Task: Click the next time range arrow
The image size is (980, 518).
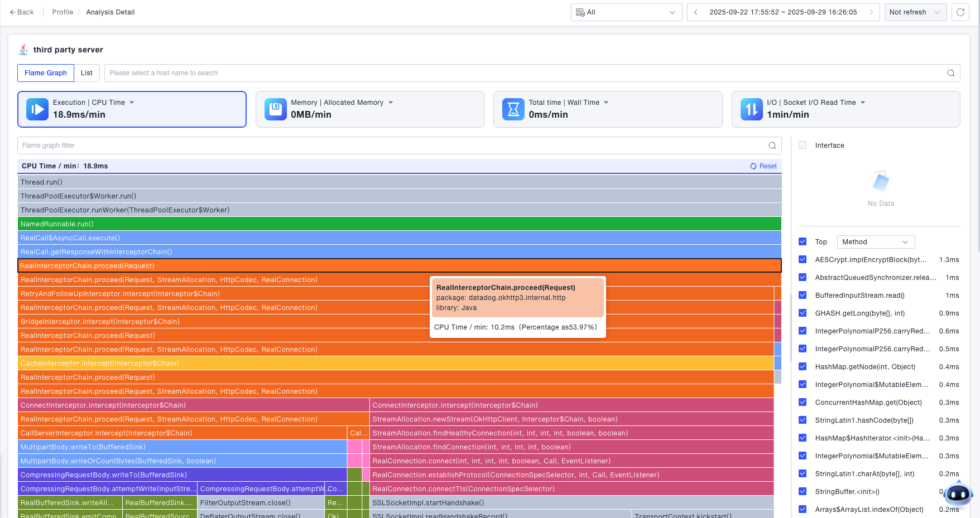Action: click(x=871, y=12)
